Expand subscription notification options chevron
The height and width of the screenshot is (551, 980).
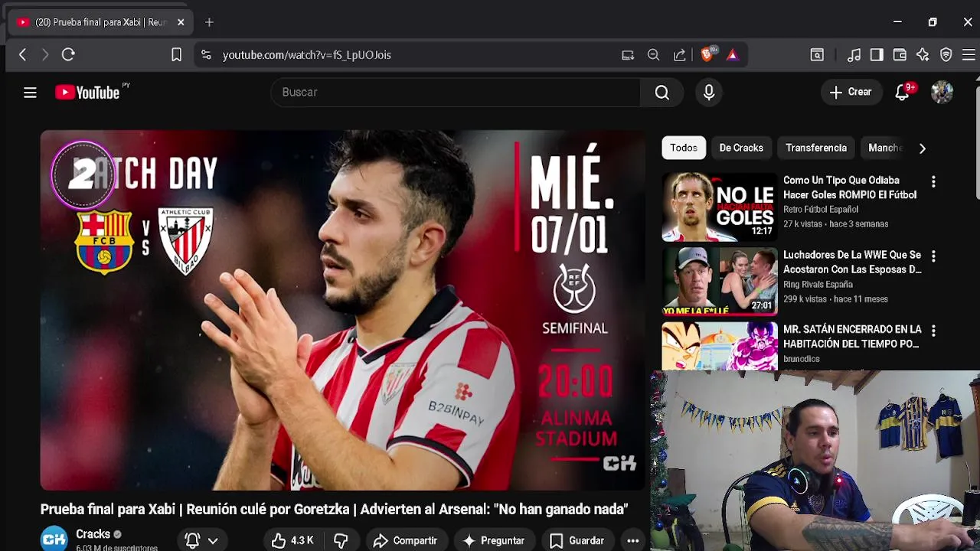(213, 540)
